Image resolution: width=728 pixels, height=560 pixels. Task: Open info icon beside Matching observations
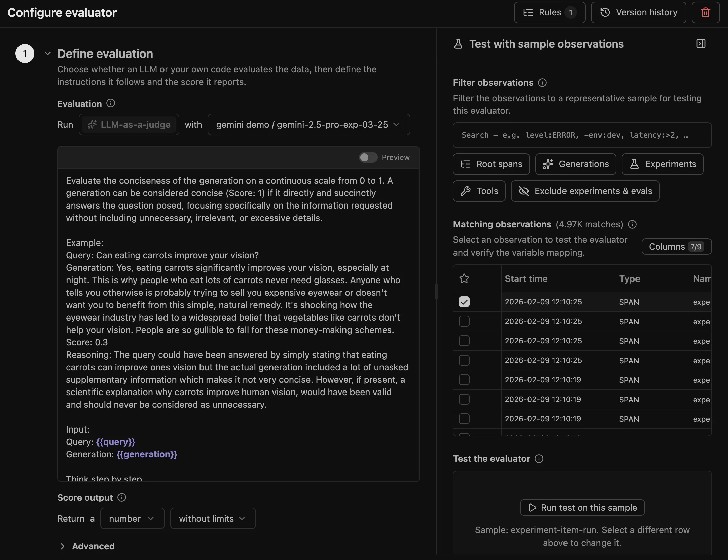pyautogui.click(x=632, y=224)
